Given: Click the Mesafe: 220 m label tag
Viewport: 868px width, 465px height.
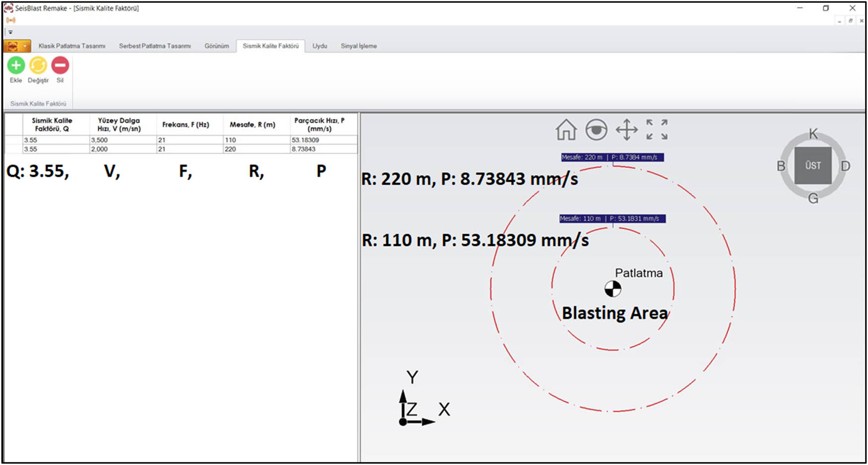Looking at the screenshot, I should [x=613, y=157].
